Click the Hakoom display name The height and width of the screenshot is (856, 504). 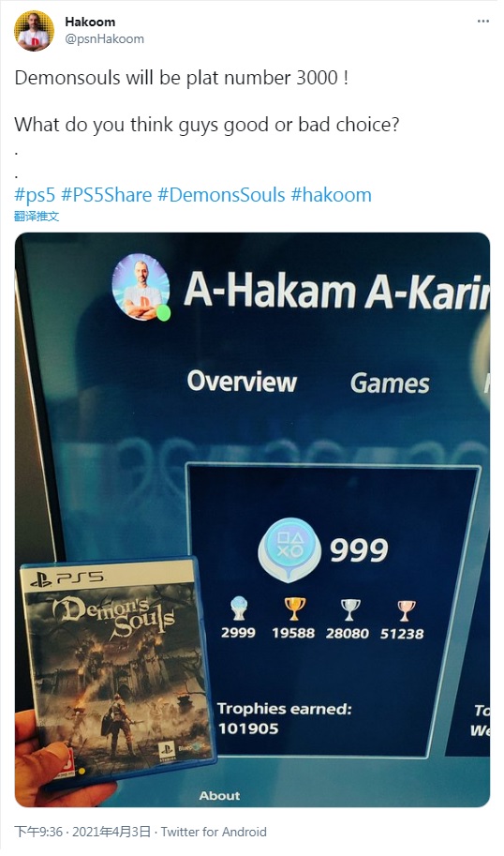(90, 22)
